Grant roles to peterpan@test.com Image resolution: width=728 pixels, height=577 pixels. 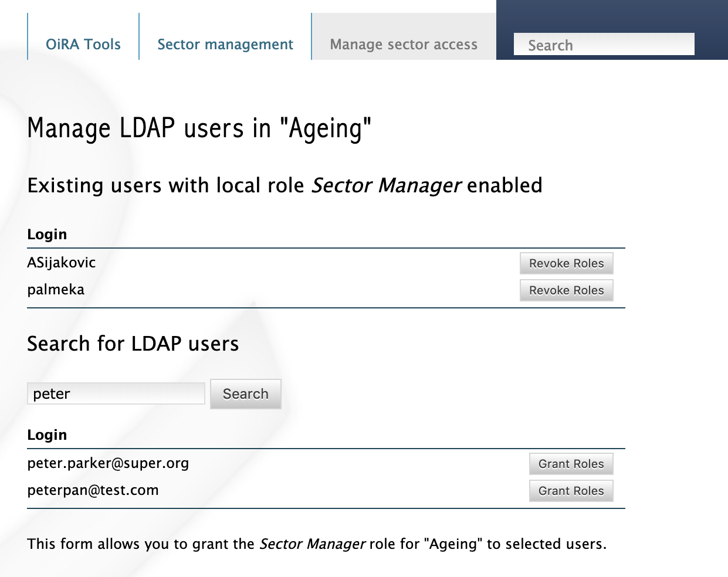point(571,491)
